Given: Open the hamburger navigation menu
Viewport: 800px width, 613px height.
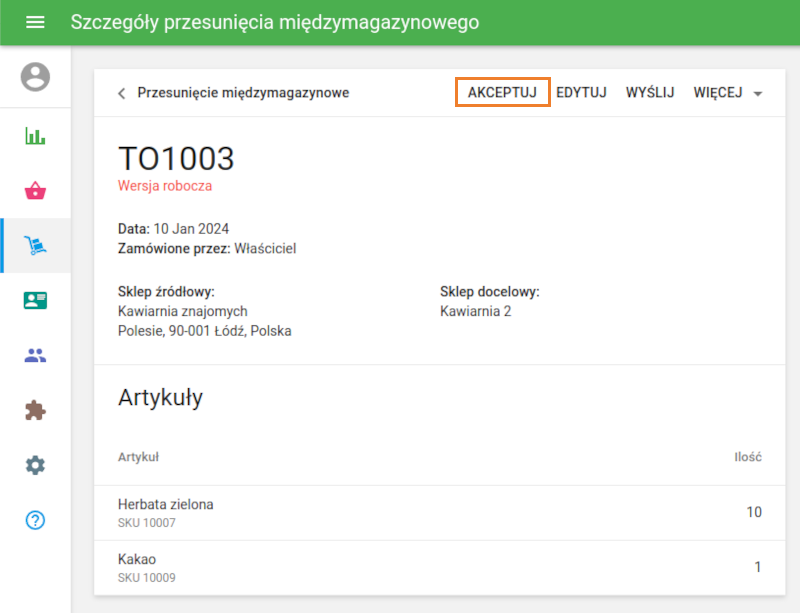Looking at the screenshot, I should pyautogui.click(x=35, y=22).
